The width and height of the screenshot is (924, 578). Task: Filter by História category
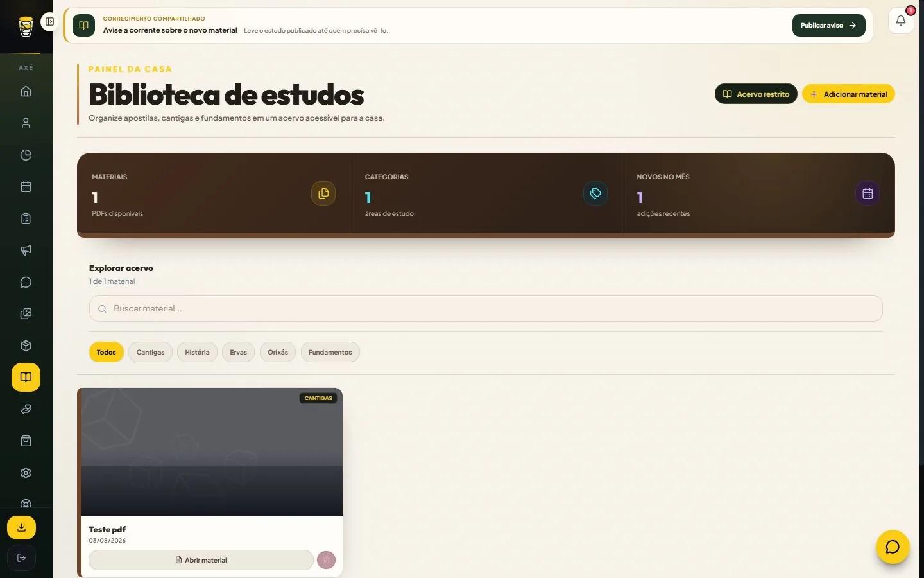[x=197, y=352]
